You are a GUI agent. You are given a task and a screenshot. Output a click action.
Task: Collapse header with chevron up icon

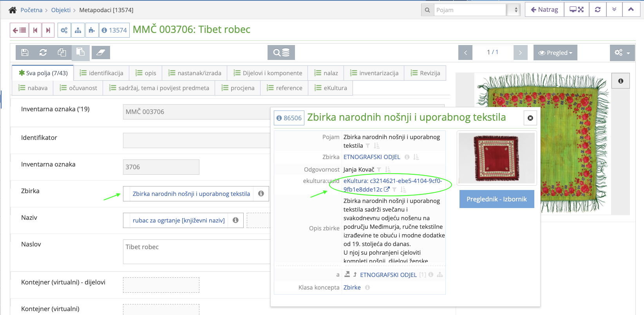[x=631, y=9]
